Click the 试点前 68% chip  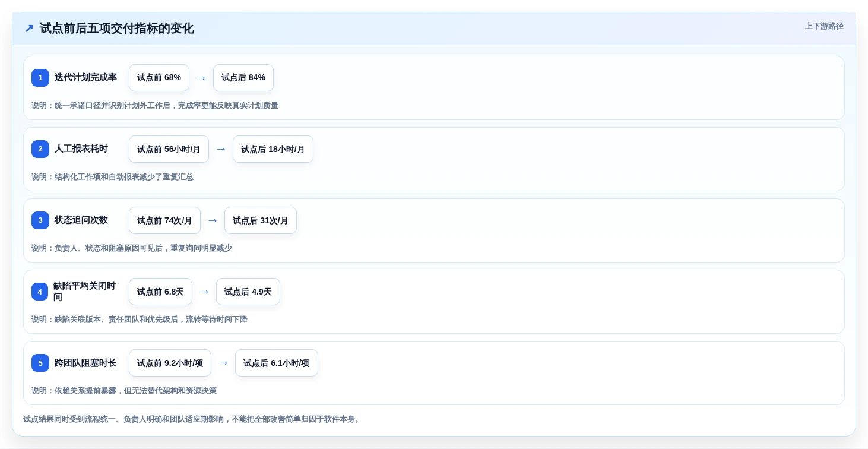pos(159,78)
